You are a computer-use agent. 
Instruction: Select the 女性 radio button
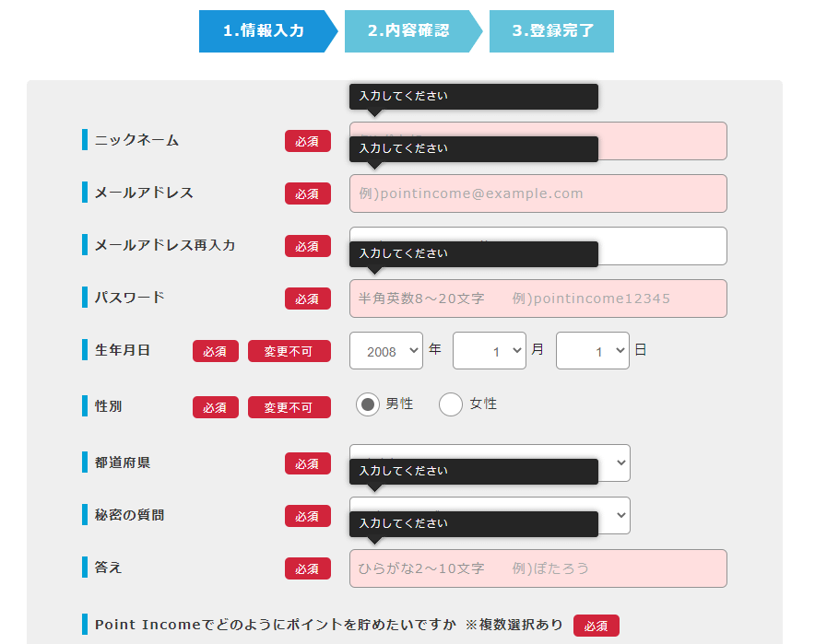click(450, 405)
